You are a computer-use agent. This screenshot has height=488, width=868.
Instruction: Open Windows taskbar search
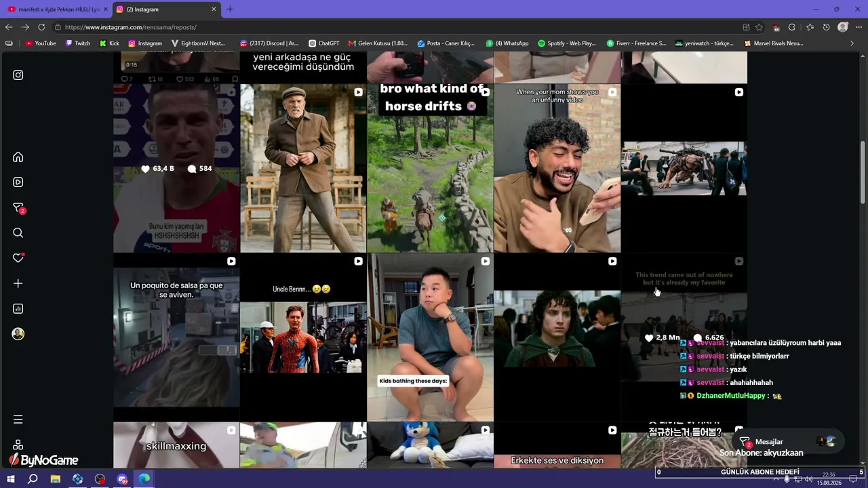point(33,479)
